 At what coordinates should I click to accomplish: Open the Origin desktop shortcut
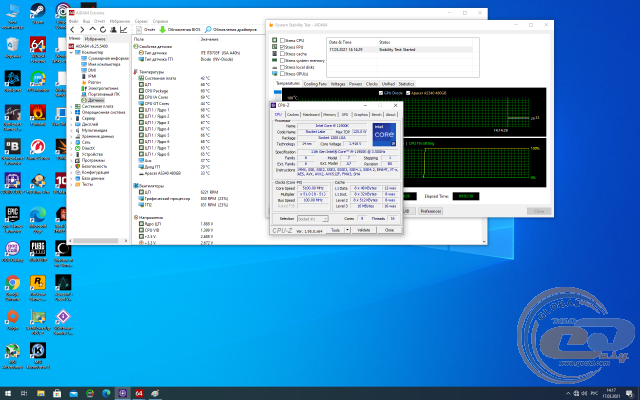(x=13, y=319)
